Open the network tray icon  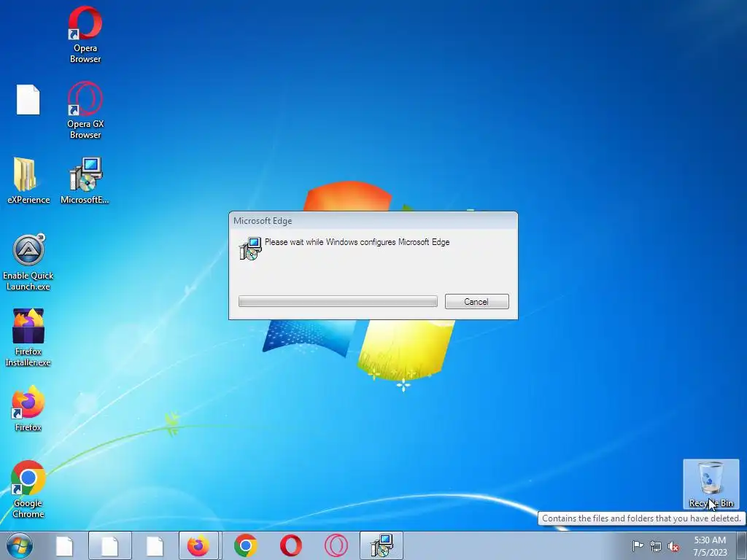pos(656,546)
